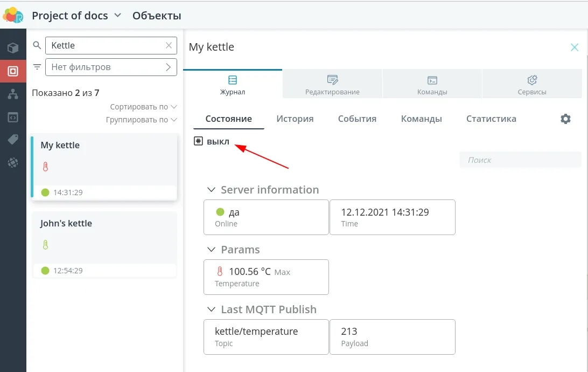Collapse the Server information section

pos(212,190)
